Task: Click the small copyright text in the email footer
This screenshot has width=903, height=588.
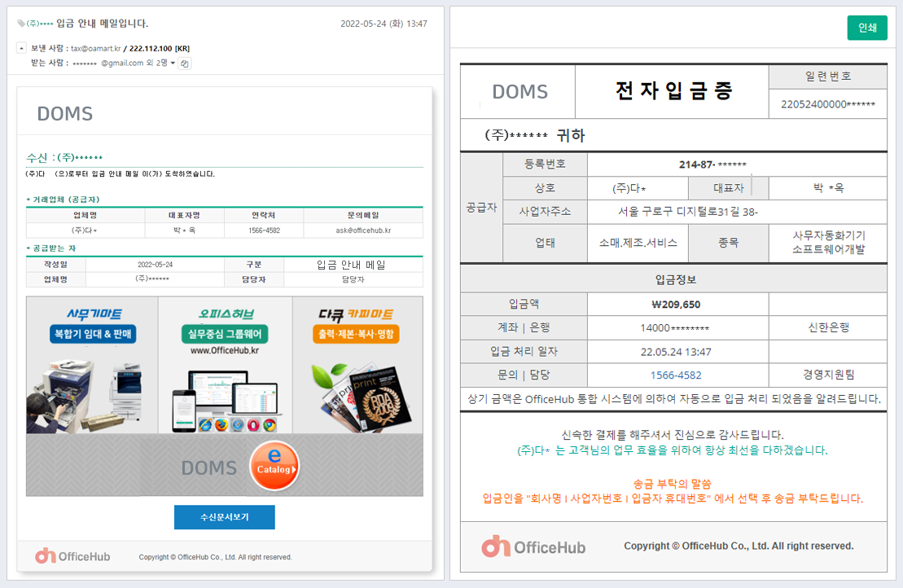Action: coord(216,557)
